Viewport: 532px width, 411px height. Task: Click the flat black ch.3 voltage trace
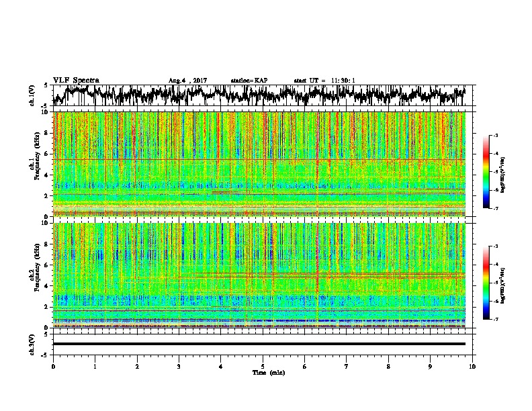coord(259,344)
